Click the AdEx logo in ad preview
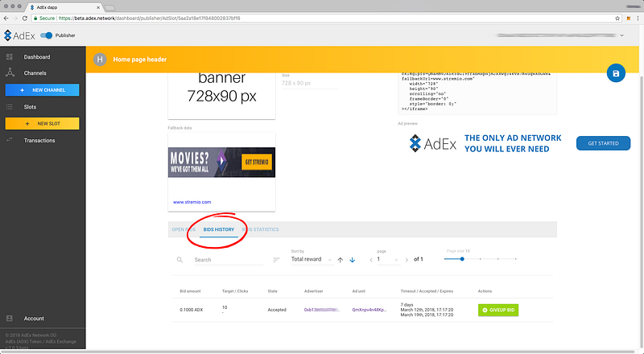644x354 pixels. coord(433,143)
